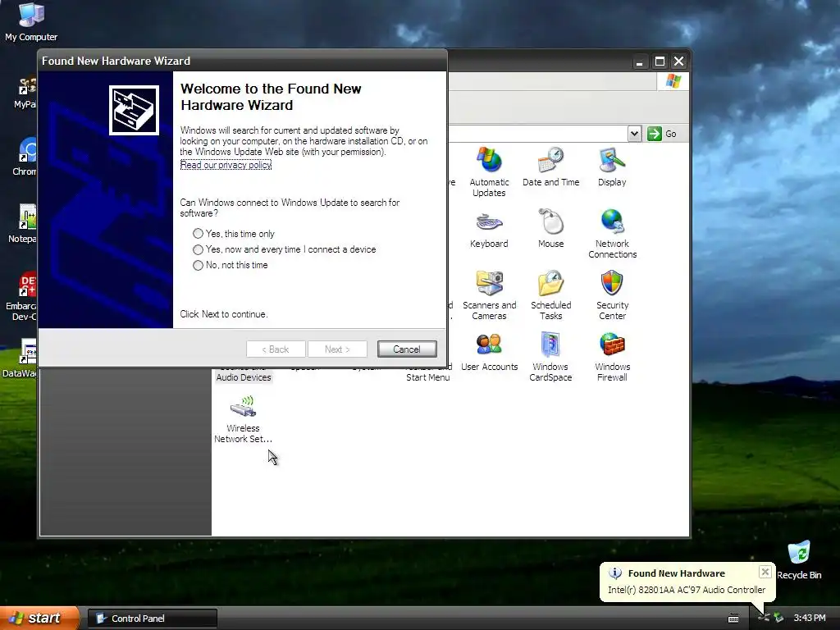Click the Intel AC'97 Audio Controller text
The width and height of the screenshot is (840, 630).
point(687,590)
